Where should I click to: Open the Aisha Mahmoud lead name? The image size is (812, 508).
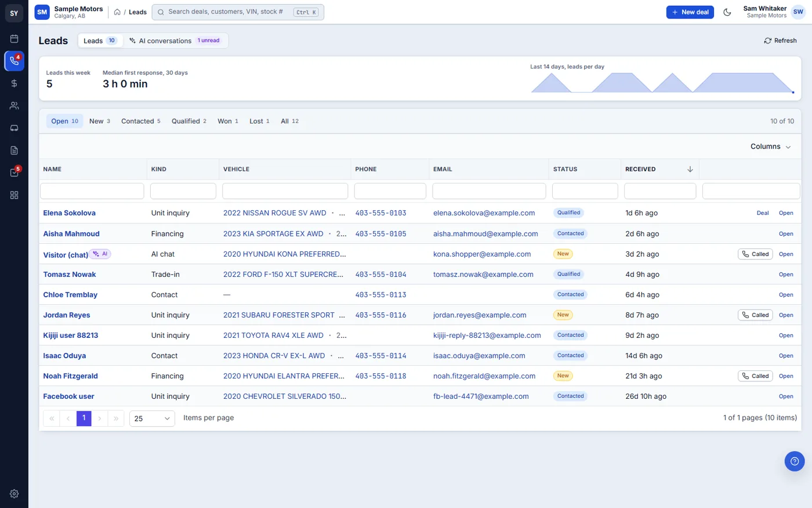(x=71, y=234)
